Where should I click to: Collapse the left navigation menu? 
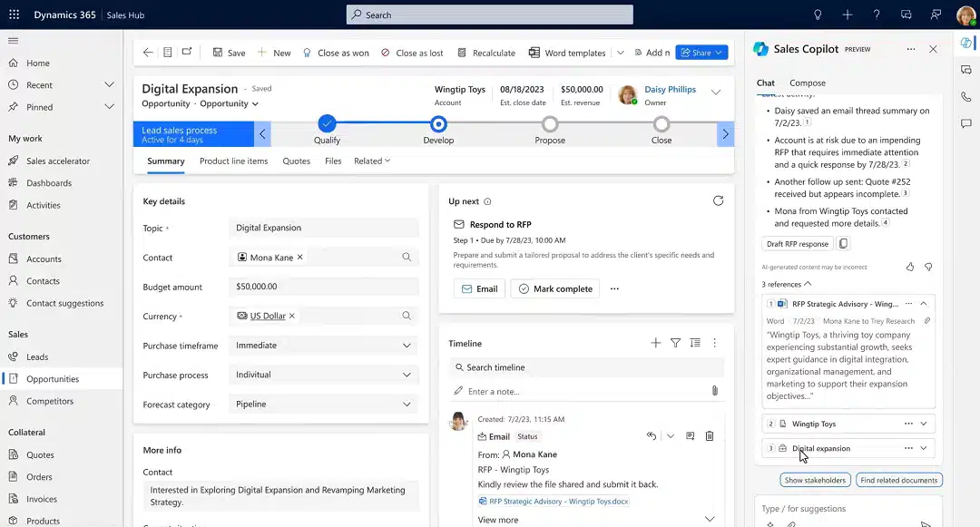[13, 41]
